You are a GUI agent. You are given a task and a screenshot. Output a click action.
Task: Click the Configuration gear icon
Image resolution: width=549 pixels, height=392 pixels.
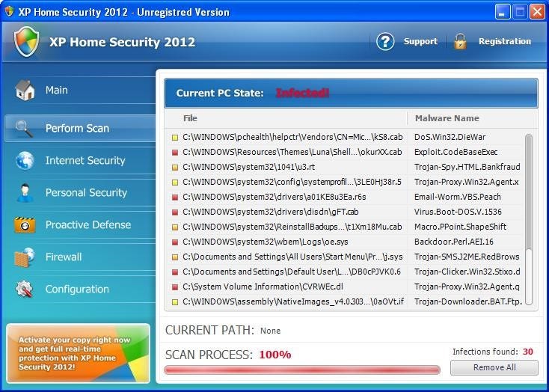click(x=24, y=289)
